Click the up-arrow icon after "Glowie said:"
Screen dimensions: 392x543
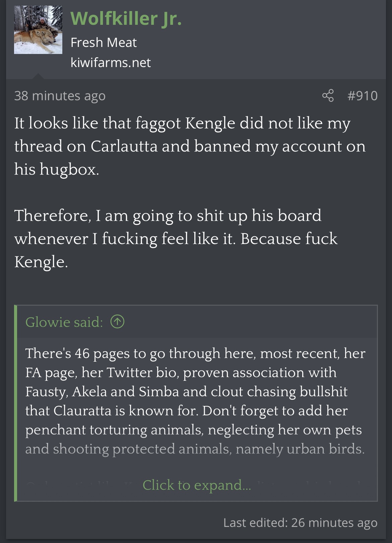pyautogui.click(x=117, y=322)
